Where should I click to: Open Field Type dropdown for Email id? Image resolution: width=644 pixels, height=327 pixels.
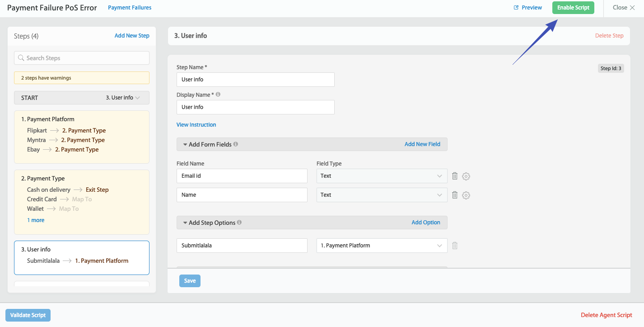point(382,176)
